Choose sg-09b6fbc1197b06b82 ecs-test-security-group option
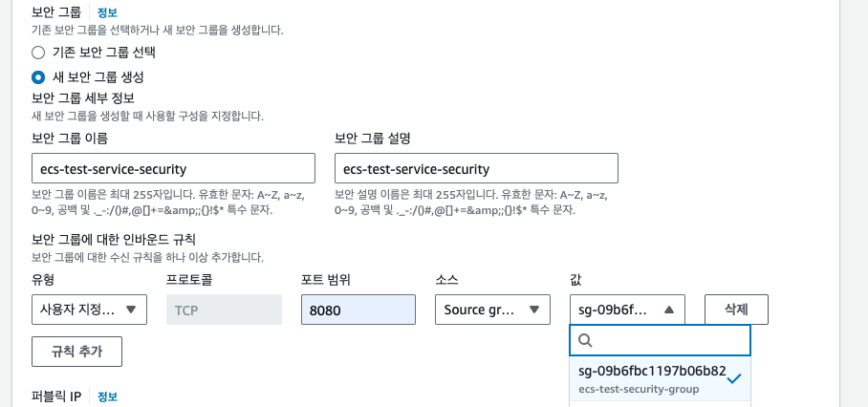The width and height of the screenshot is (868, 407). pos(660,378)
